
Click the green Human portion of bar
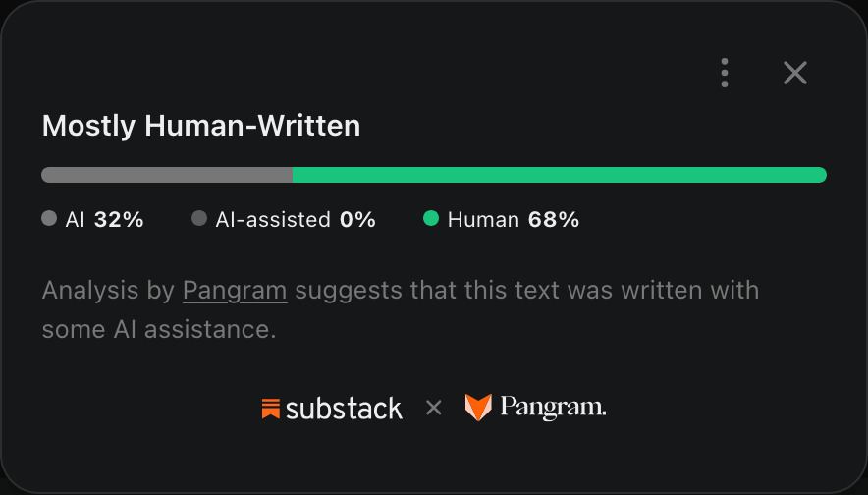(x=560, y=175)
